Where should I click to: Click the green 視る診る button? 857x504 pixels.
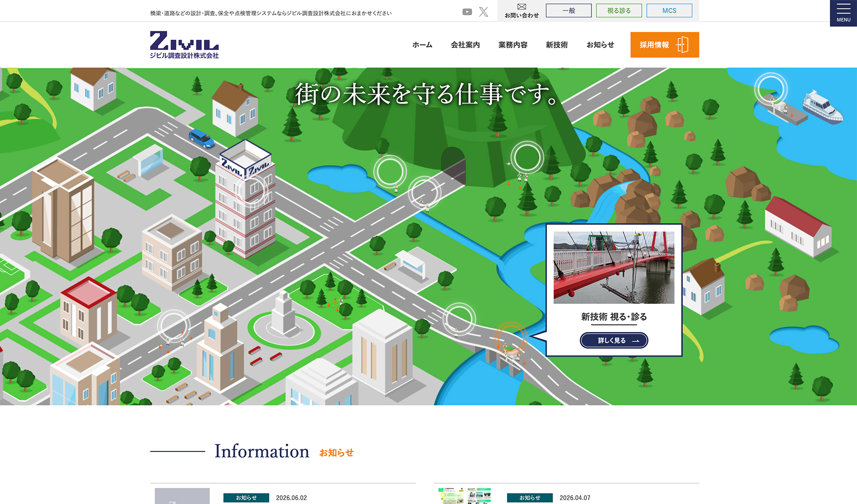click(x=619, y=11)
